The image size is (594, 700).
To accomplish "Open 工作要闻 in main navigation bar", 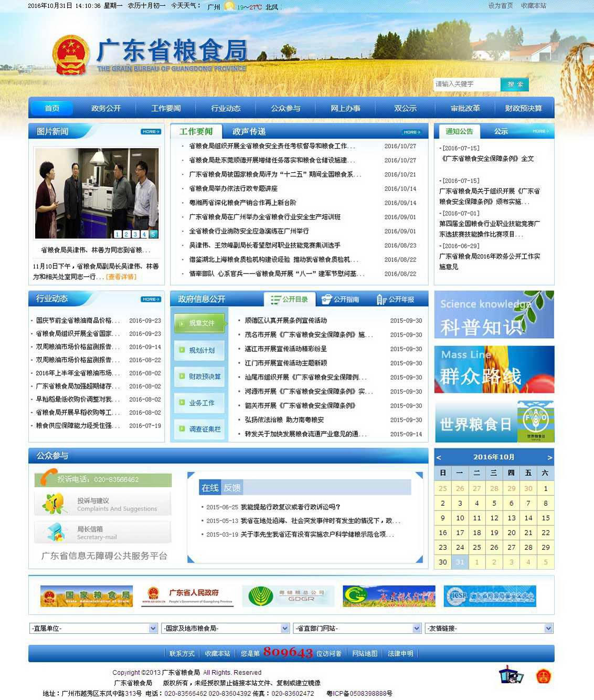I will (166, 108).
